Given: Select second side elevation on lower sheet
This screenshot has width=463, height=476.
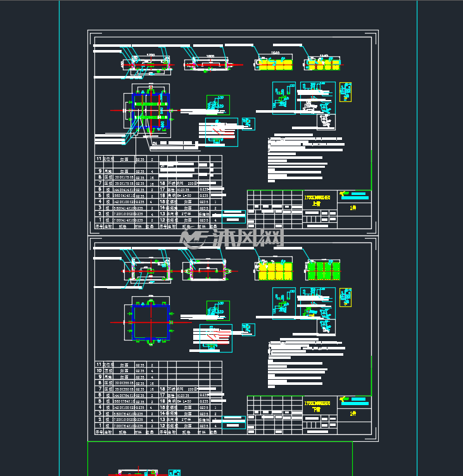Looking at the screenshot, I should click(208, 271).
